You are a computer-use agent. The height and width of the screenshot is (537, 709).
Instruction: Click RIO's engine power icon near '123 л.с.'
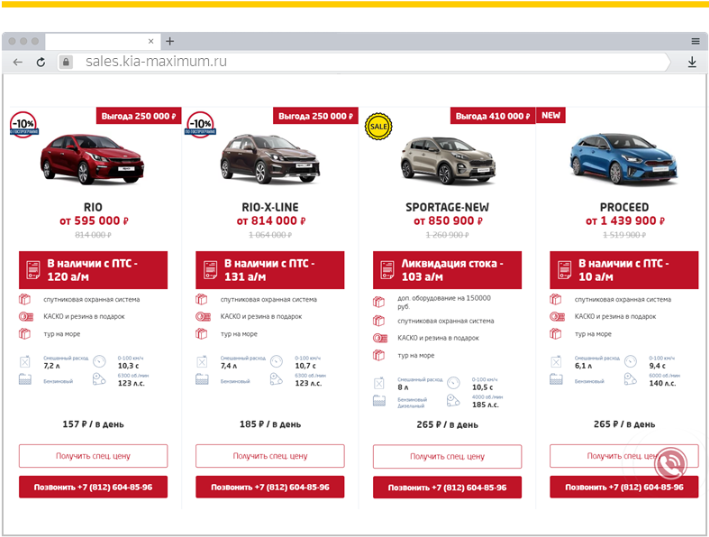(x=99, y=379)
